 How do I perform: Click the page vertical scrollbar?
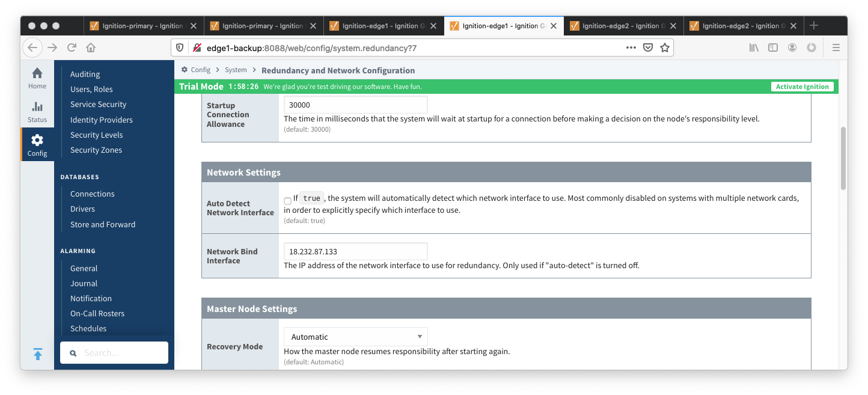(x=843, y=159)
